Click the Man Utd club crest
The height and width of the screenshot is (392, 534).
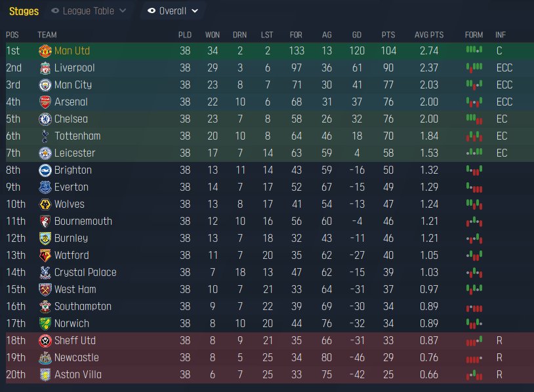[x=45, y=51]
